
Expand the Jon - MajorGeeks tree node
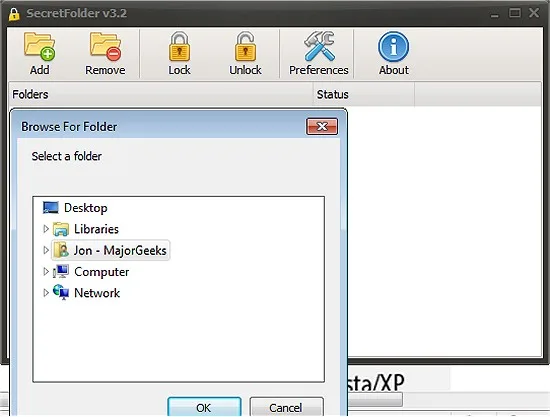point(46,250)
